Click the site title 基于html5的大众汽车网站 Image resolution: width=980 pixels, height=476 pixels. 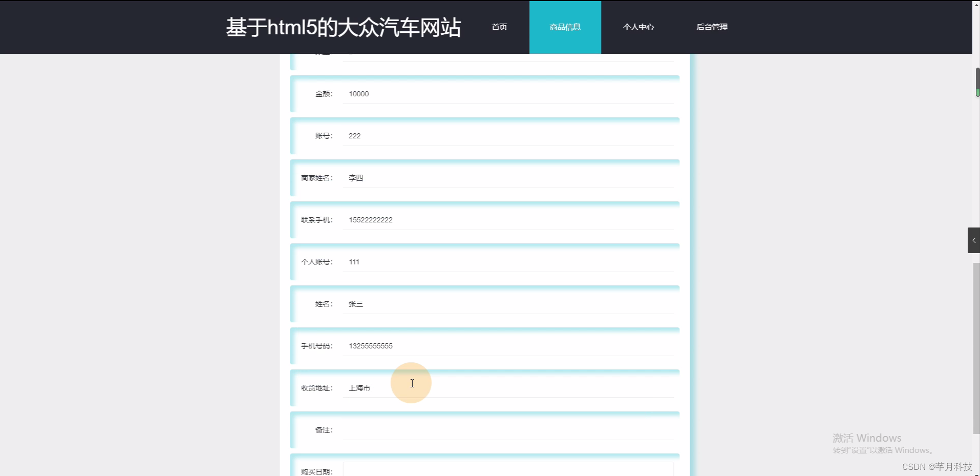point(344,27)
